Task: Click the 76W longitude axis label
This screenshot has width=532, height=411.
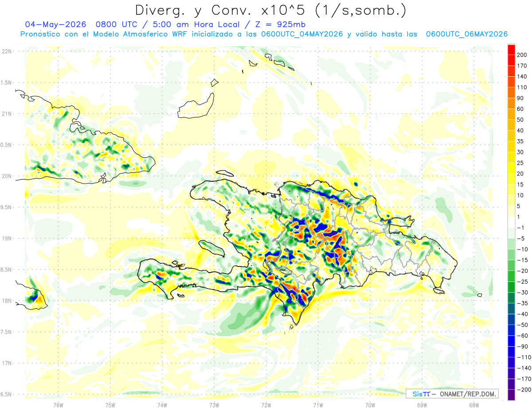Action: click(58, 405)
